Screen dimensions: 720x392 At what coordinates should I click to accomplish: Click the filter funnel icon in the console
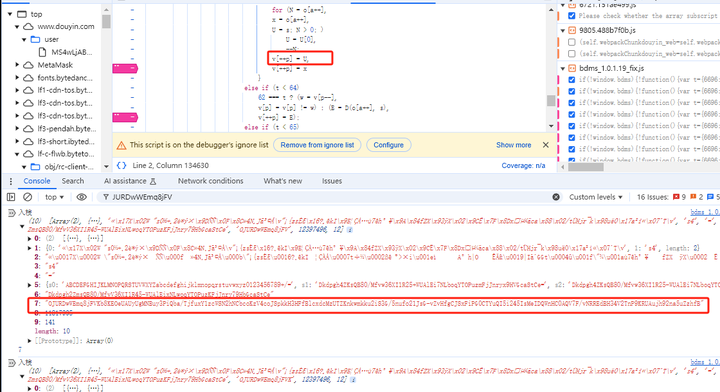[x=106, y=197]
